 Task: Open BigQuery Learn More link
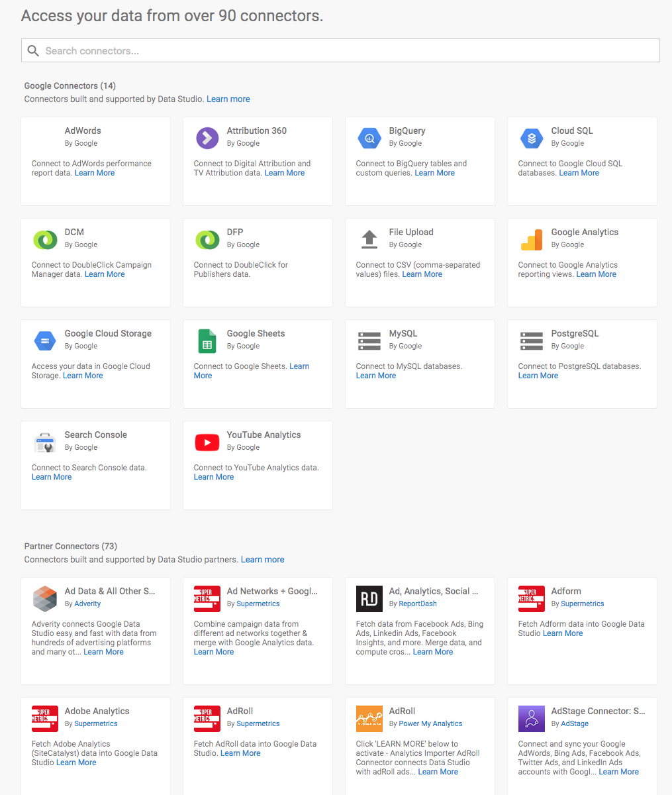coord(435,173)
